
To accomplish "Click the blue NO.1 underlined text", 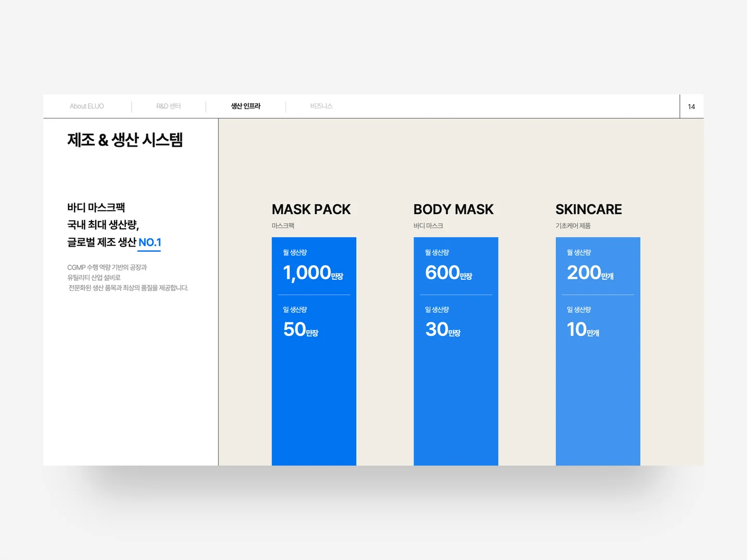I will (149, 242).
